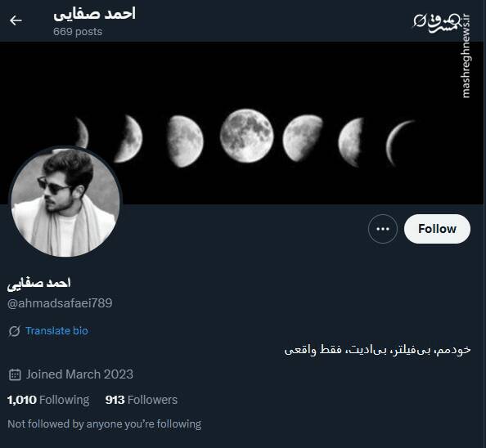Click Not followed by anyone you're following
This screenshot has height=448, width=486.
pyautogui.click(x=105, y=424)
